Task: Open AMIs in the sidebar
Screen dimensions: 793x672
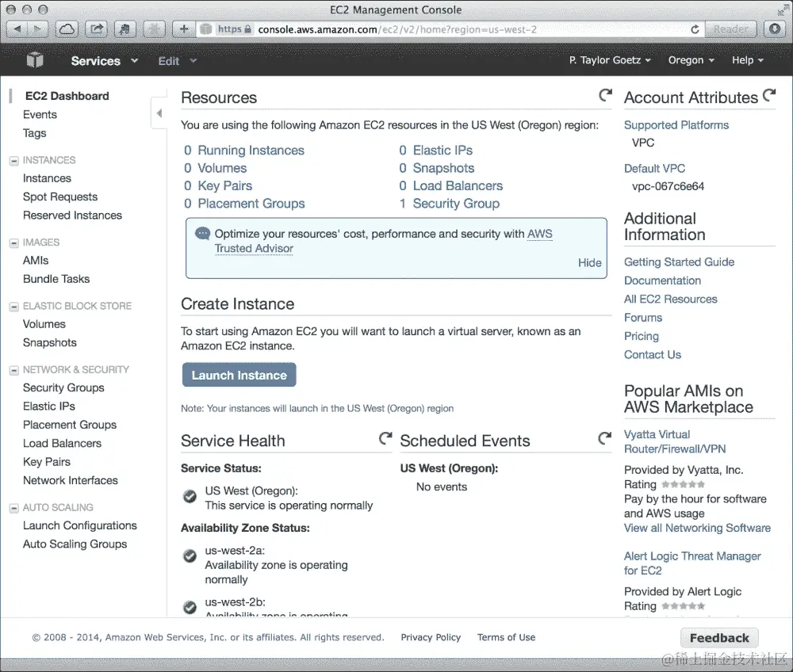Action: (x=36, y=261)
